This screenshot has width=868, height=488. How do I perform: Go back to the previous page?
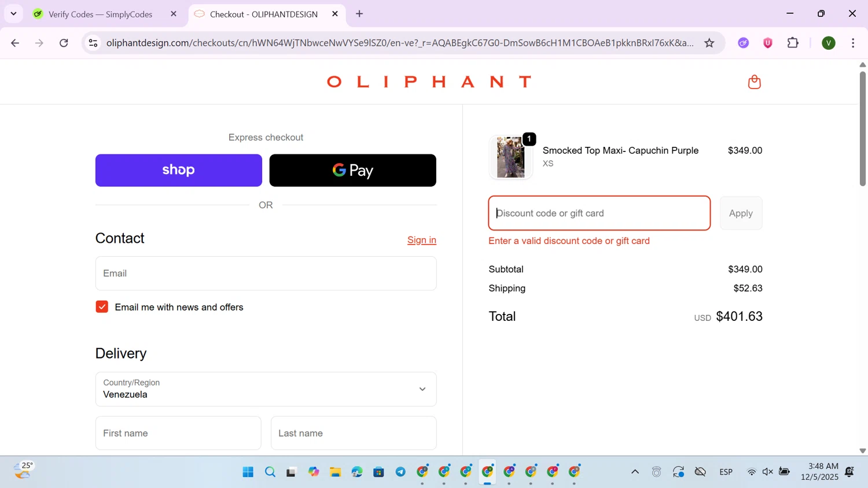click(15, 43)
